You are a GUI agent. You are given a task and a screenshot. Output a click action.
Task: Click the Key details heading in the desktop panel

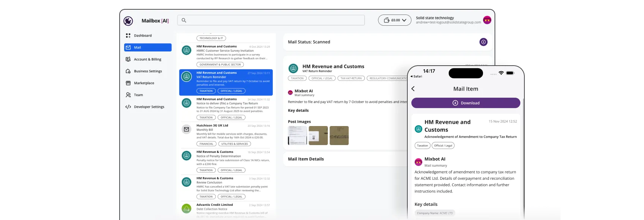298,110
